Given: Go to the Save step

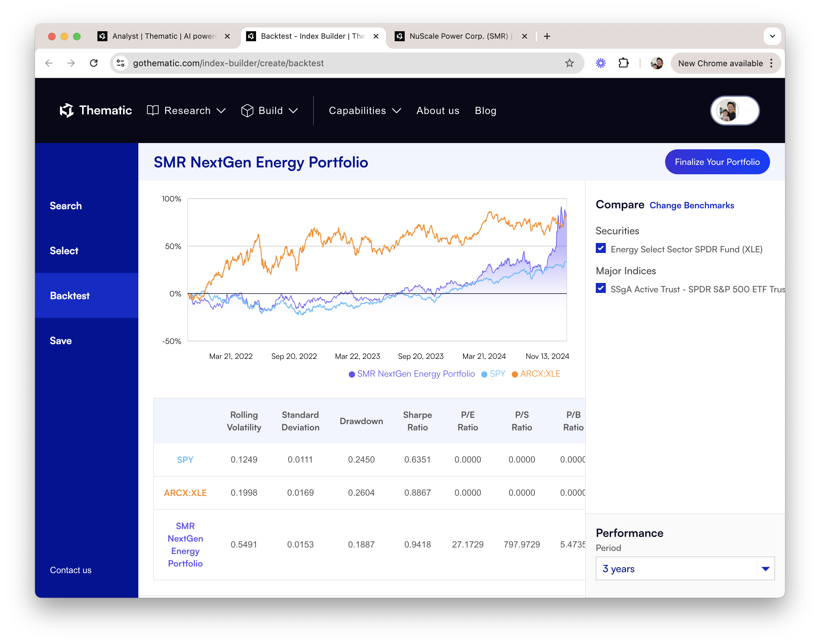Looking at the screenshot, I should 61,340.
